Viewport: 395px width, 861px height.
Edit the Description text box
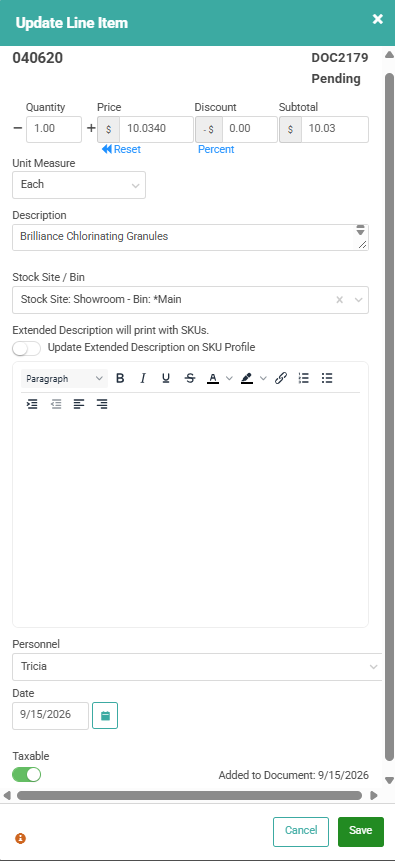[190, 237]
